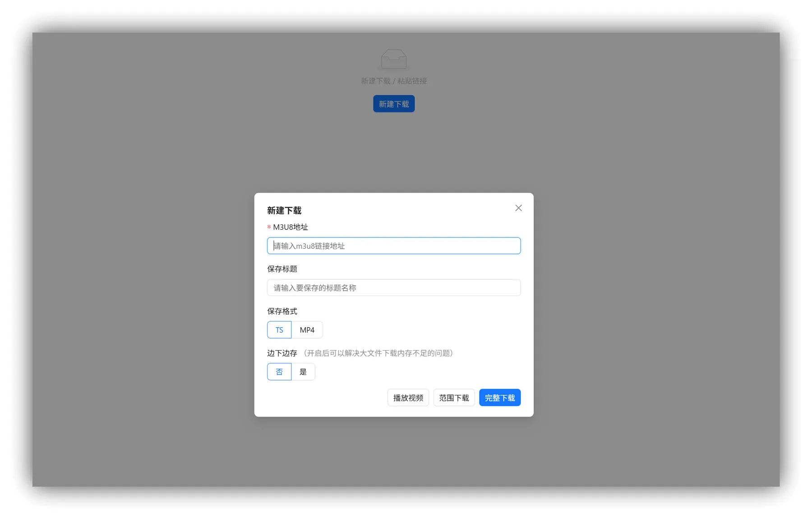Close the 新建下载 dialog with the X
The height and width of the screenshot is (519, 812).
pos(518,208)
